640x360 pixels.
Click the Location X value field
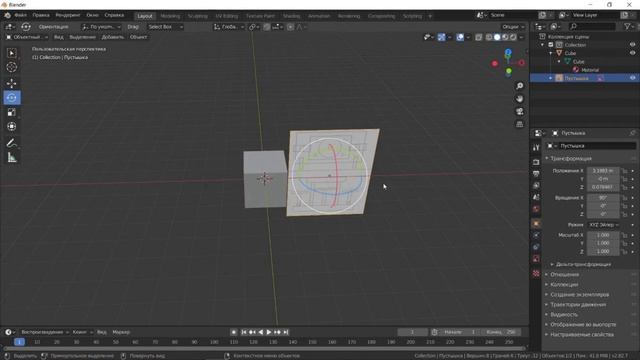603,171
